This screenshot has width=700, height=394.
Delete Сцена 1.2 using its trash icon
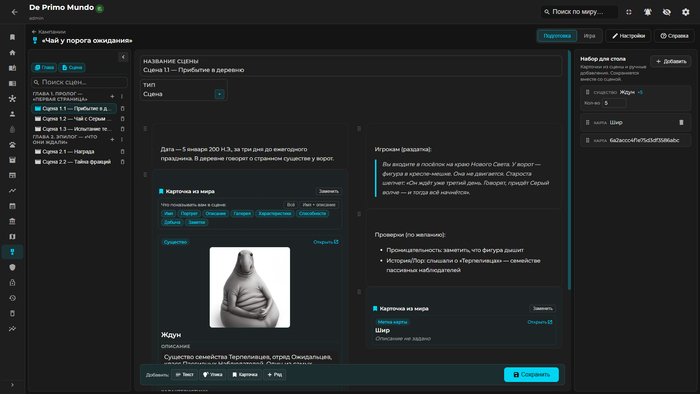pos(122,119)
